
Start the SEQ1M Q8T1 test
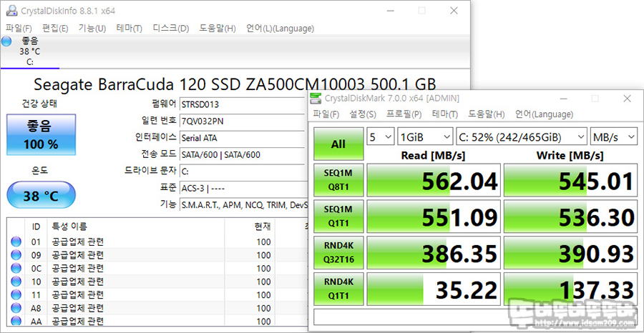click(338, 180)
